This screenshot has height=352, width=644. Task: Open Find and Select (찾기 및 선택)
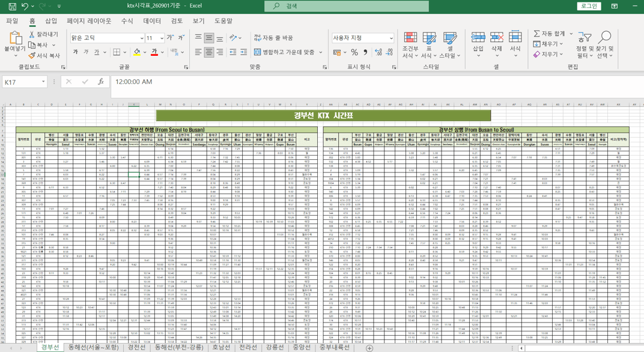(604, 45)
